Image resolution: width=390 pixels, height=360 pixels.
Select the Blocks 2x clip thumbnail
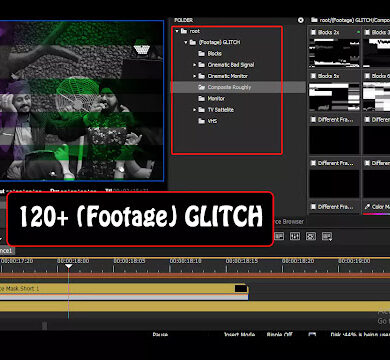(334, 53)
